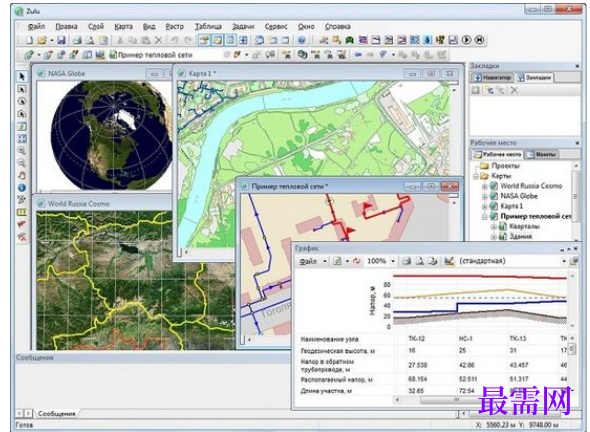Undo the last action in main toolbar
Image resolution: width=590 pixels, height=432 pixels.
pos(175,40)
